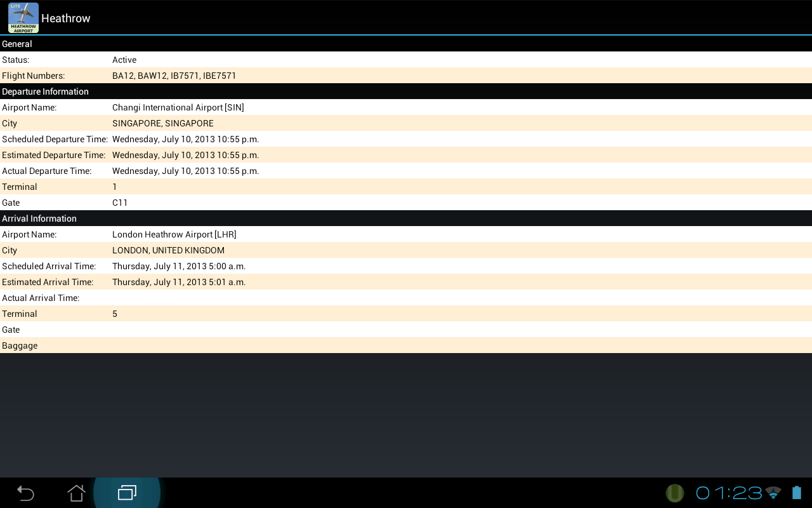
Task: Select Thursday, July 11, 2013 5:01 a.m.
Action: click(179, 282)
